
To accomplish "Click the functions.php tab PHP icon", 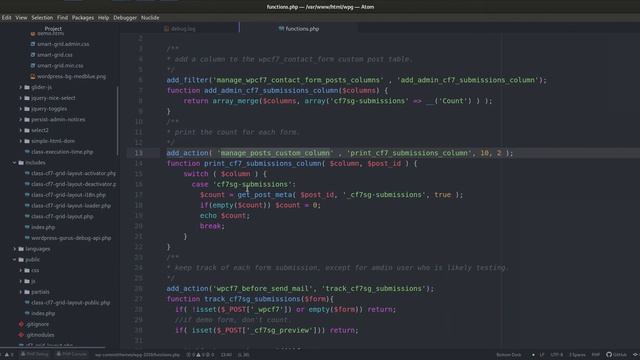I will (281, 29).
